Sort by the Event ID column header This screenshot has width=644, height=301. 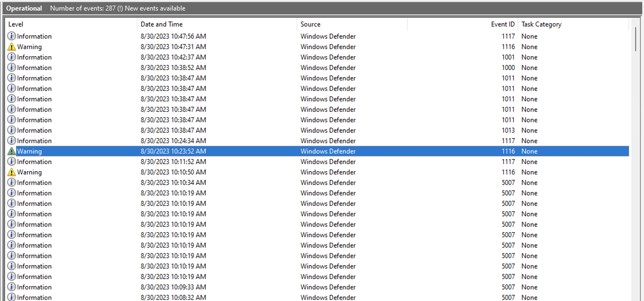[502, 24]
